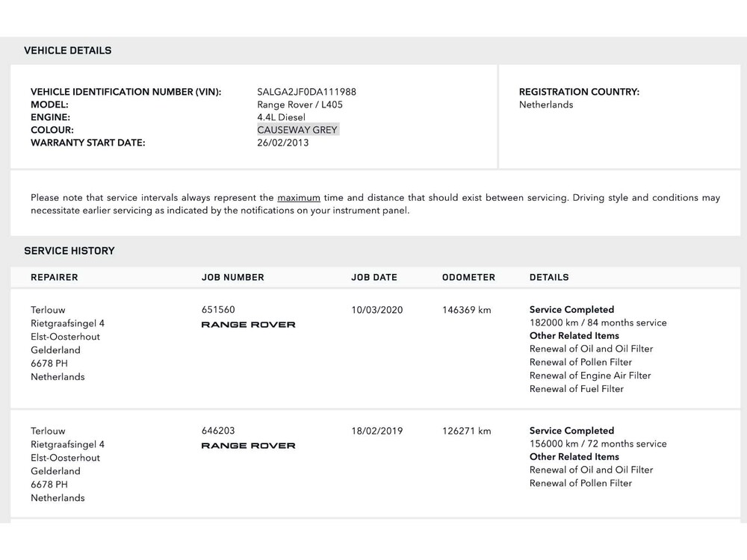Click the VIN number SALGA2JF0DA111988
Viewport: 747px width, 560px height.
(306, 92)
